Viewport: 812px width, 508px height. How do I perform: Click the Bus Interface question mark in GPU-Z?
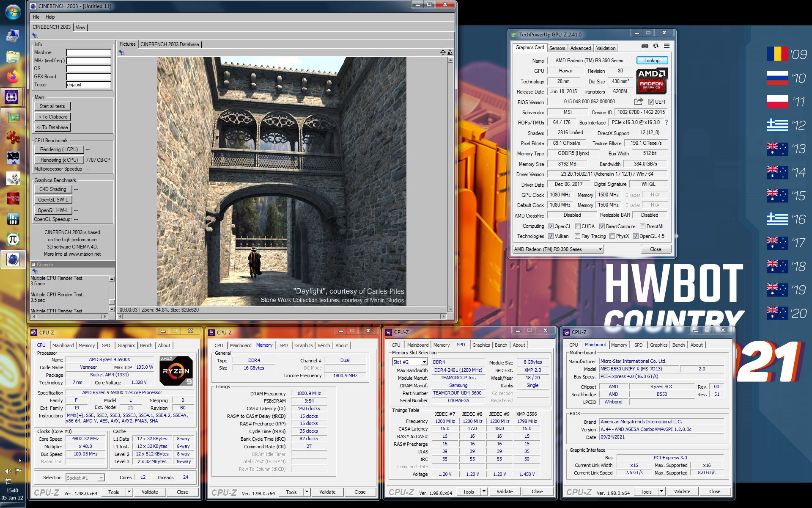(x=667, y=122)
